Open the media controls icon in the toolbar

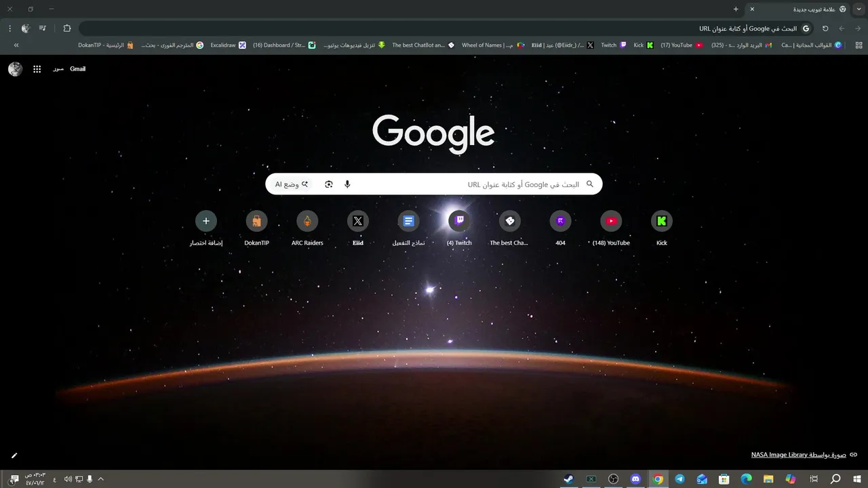coord(43,28)
